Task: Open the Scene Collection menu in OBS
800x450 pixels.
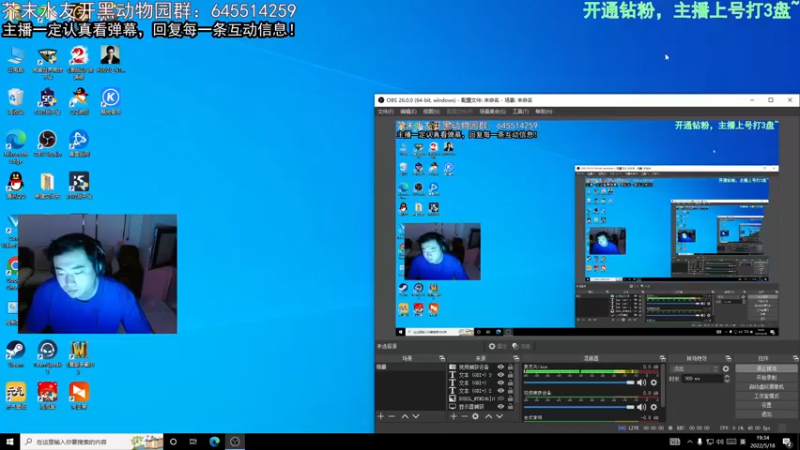Action: 492,111
